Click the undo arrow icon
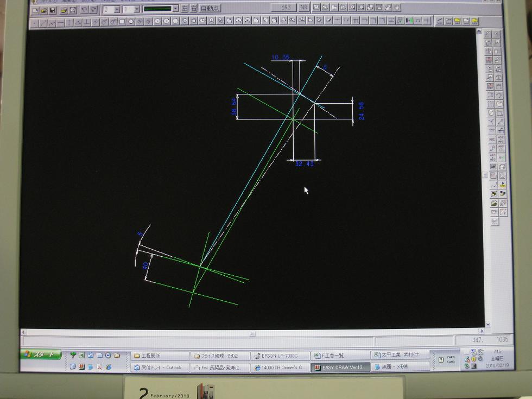 pos(84,10)
